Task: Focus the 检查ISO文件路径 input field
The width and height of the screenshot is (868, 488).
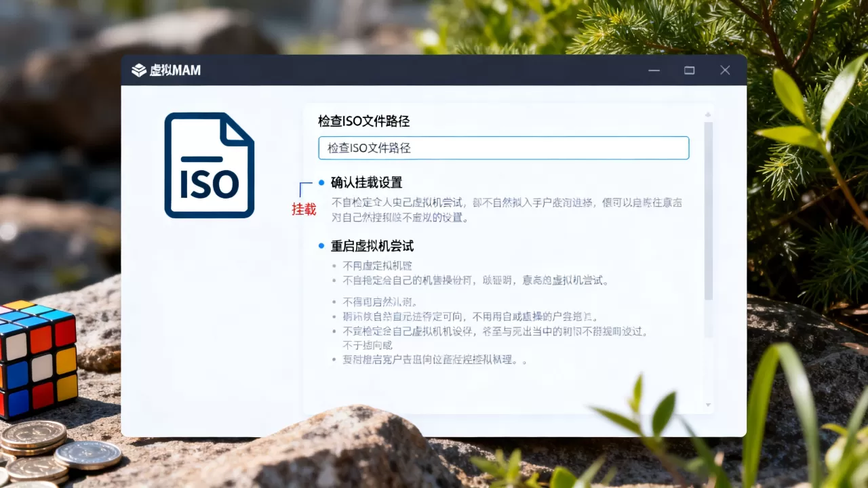Action: (504, 148)
